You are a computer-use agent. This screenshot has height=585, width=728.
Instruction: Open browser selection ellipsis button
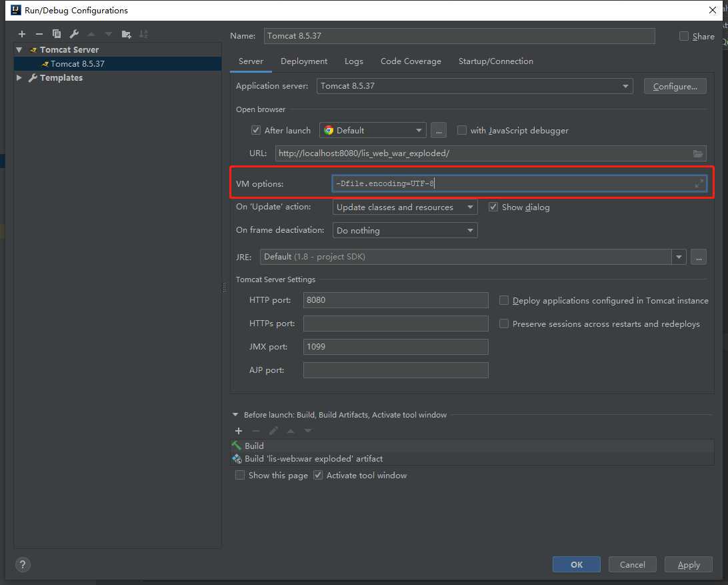439,131
